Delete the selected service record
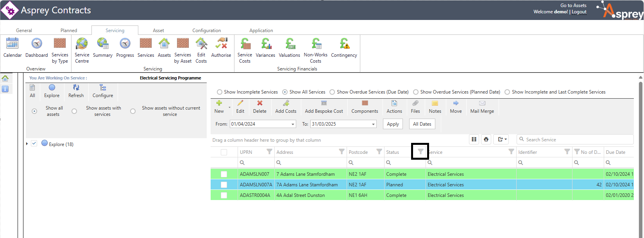The width and height of the screenshot is (644, 238). tap(259, 106)
